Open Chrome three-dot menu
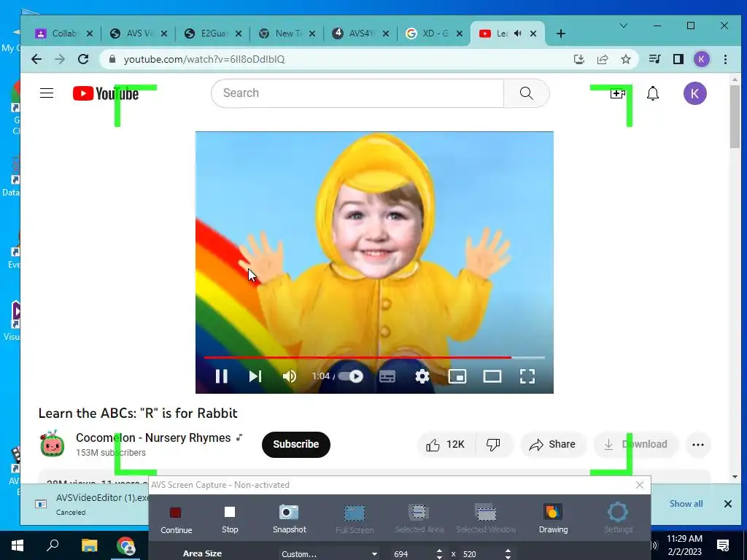The width and height of the screenshot is (747, 560). click(726, 59)
